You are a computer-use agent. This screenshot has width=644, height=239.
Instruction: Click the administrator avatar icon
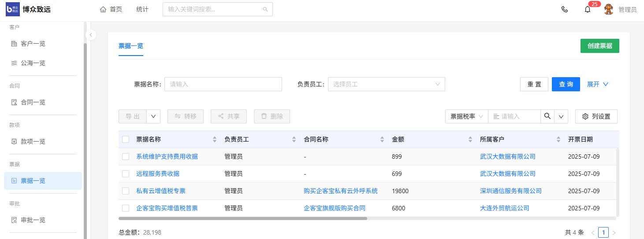coord(609,9)
